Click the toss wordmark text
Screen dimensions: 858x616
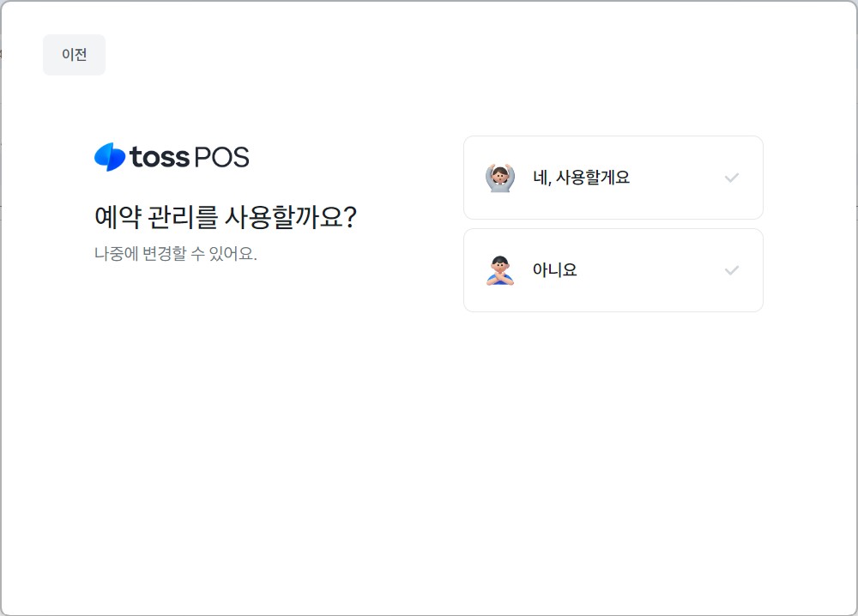pos(160,157)
